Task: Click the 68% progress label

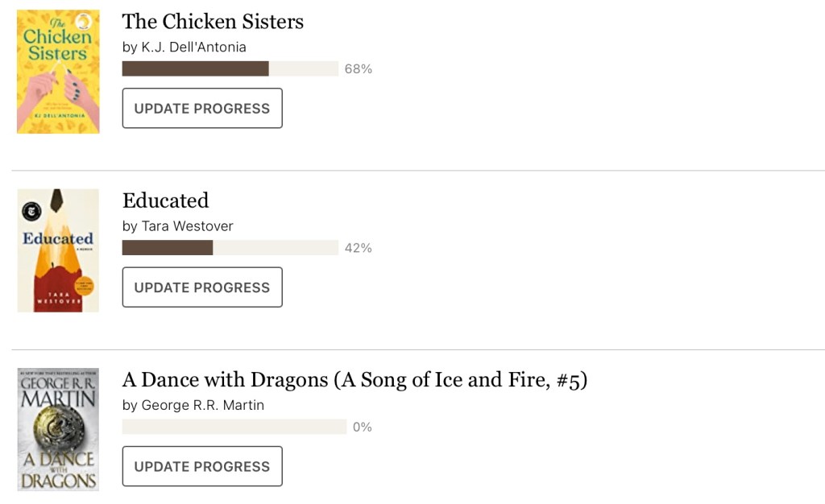Action: coord(358,69)
